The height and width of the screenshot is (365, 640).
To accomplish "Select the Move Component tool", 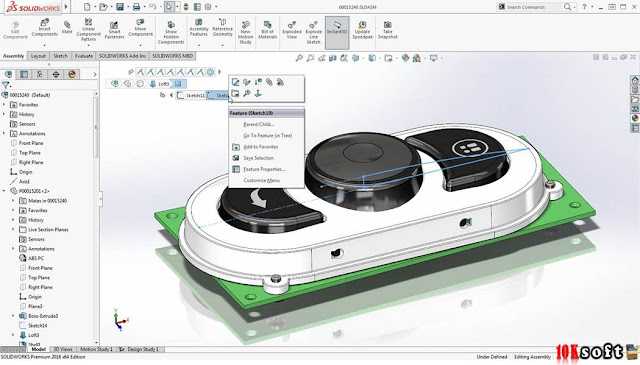I will 140,28.
